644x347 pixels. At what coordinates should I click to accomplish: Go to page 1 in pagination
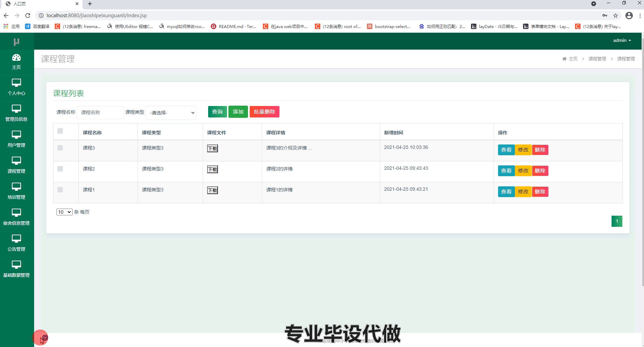click(617, 221)
